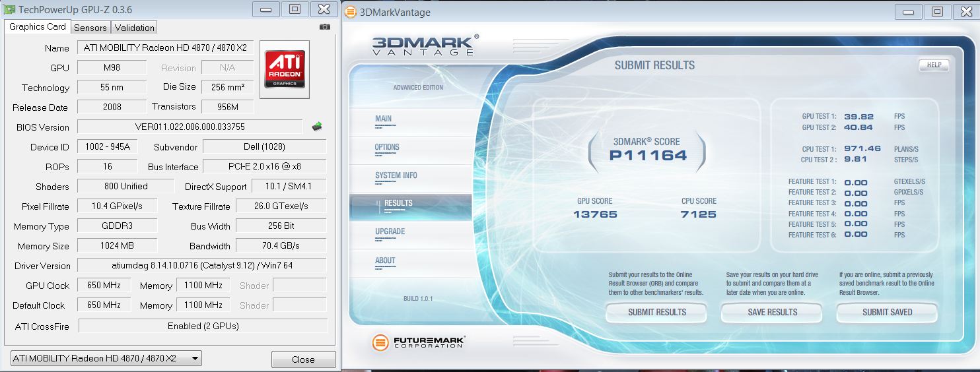Click the GPU field showing M98
This screenshot has width=980, height=372.
(112, 68)
